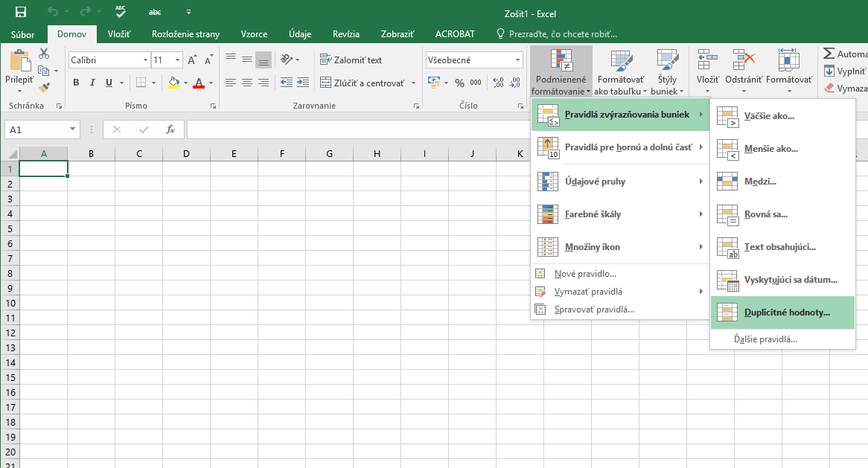Viewport: 868px width, 468px height.
Task: Toggle Bold formatting
Action: coord(76,83)
